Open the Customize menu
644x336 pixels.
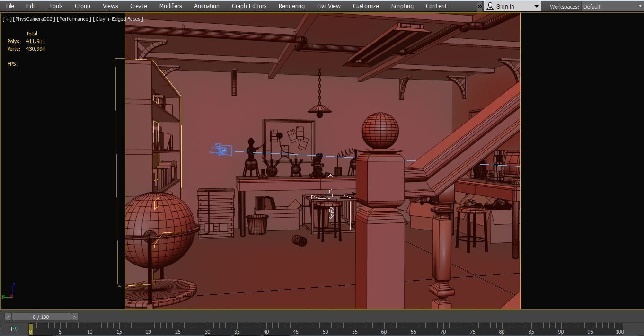(365, 6)
